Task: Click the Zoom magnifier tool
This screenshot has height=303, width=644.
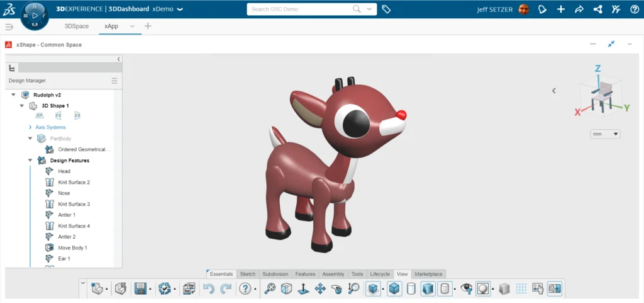Action: click(270, 289)
